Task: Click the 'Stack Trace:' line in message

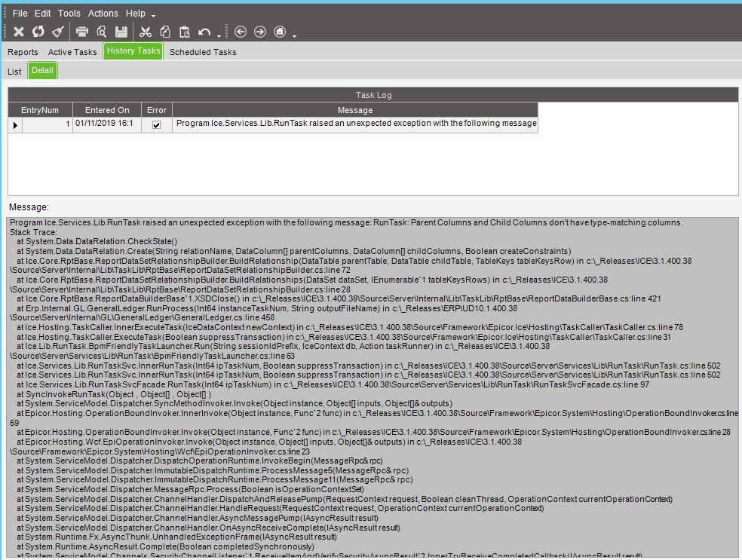Action: click(x=34, y=232)
